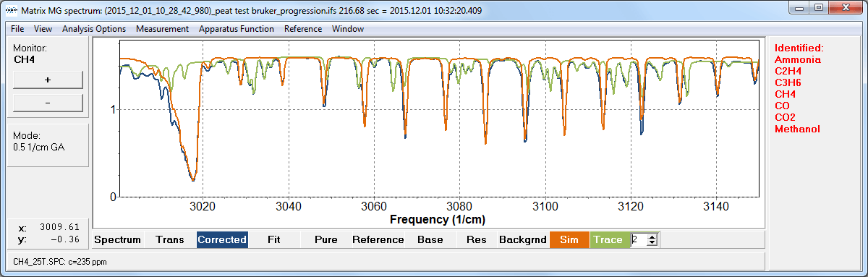Open the Apparatus Function menu
The image size is (868, 277).
point(236,29)
